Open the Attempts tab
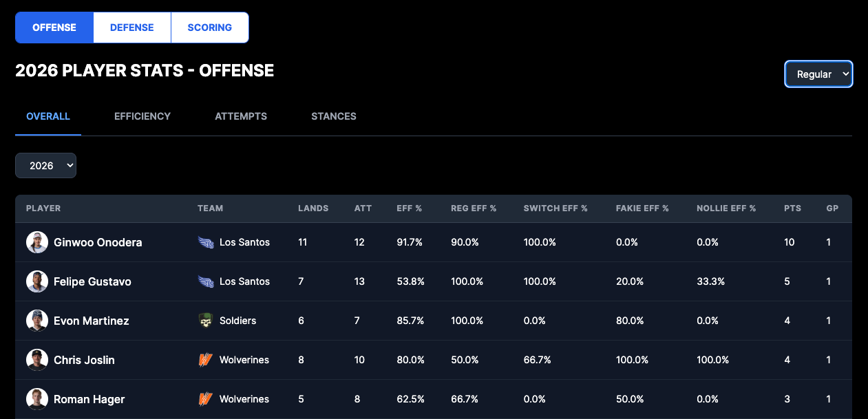 click(241, 116)
